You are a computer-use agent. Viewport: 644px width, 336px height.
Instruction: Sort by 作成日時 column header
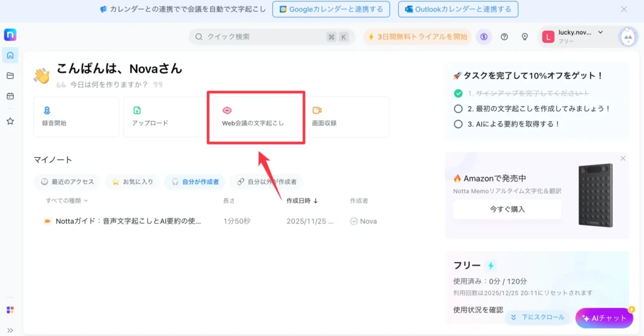click(302, 200)
